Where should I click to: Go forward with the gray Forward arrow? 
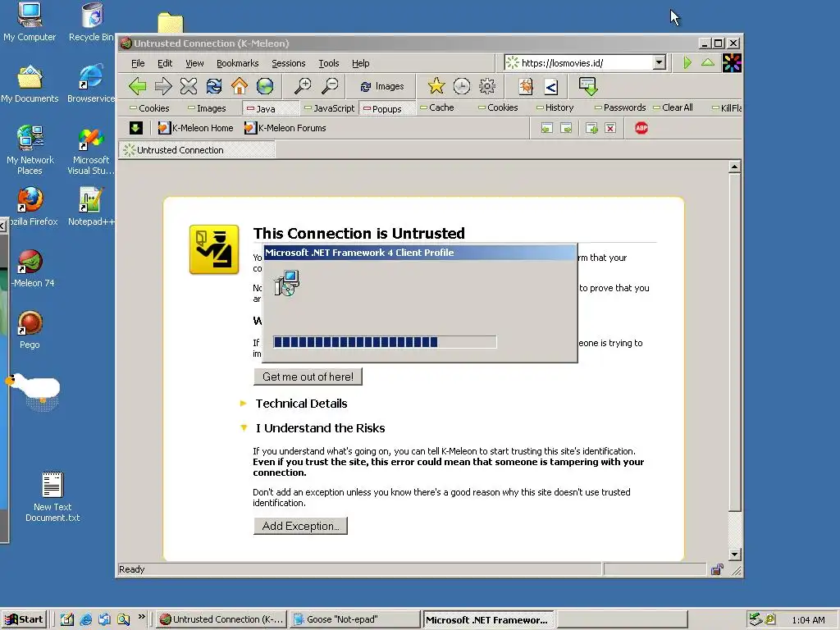click(x=163, y=85)
